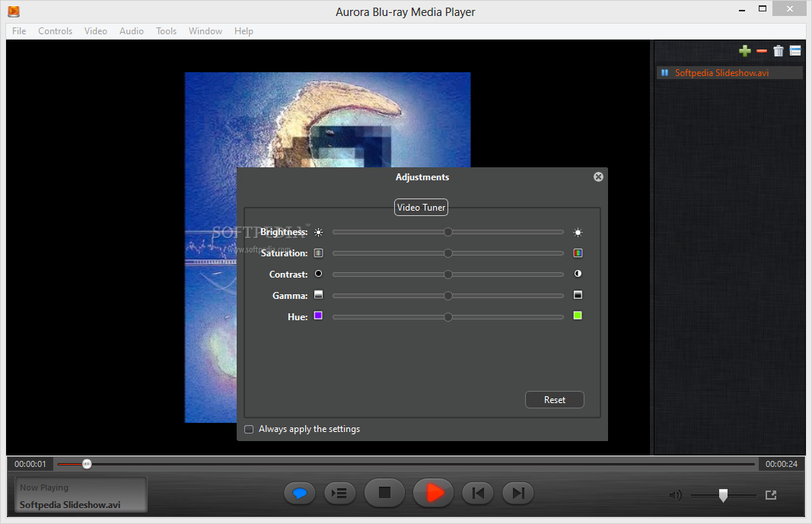Click the Saturation slider handle
This screenshot has width=812, height=524.
(448, 253)
